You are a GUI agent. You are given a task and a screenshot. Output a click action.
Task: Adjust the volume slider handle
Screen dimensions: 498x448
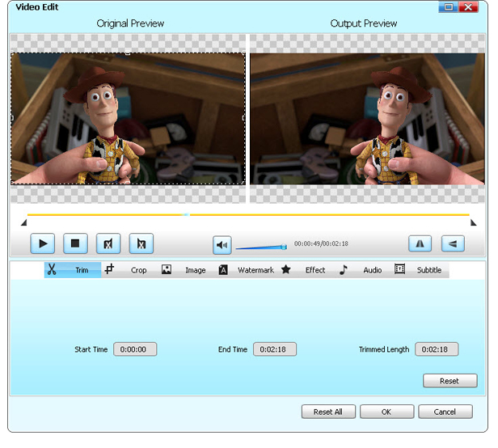(x=284, y=247)
